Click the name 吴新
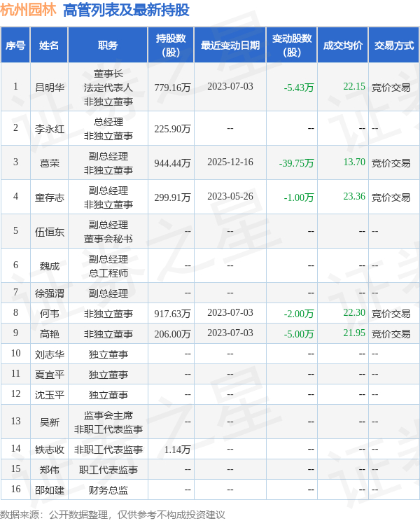420x521 pixels. 50,422
